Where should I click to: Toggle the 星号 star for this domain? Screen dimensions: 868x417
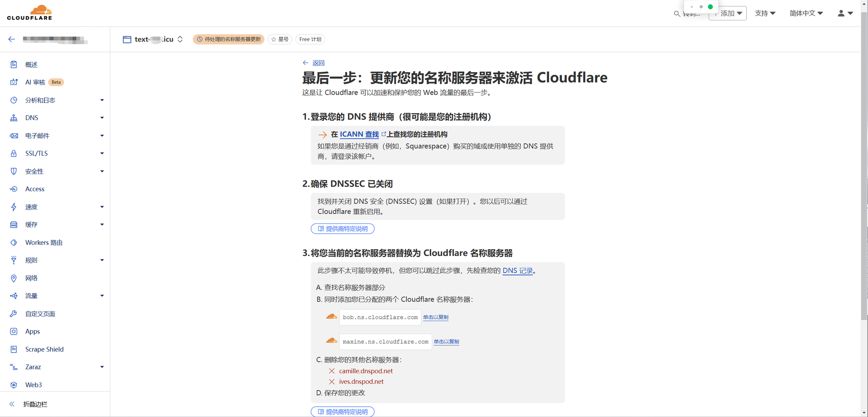pos(280,39)
